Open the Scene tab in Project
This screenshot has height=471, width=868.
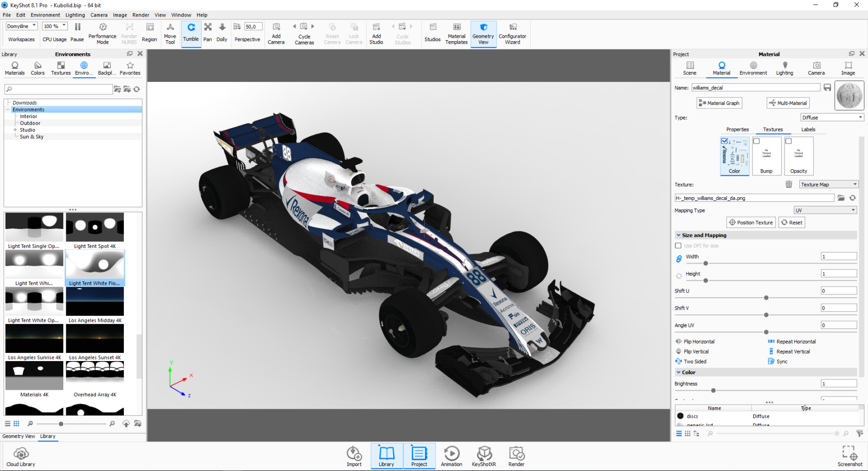[x=690, y=69]
